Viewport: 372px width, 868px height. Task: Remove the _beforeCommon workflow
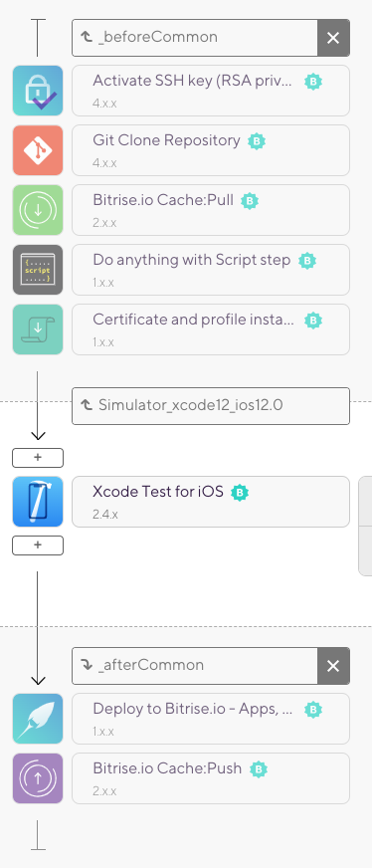click(x=333, y=38)
